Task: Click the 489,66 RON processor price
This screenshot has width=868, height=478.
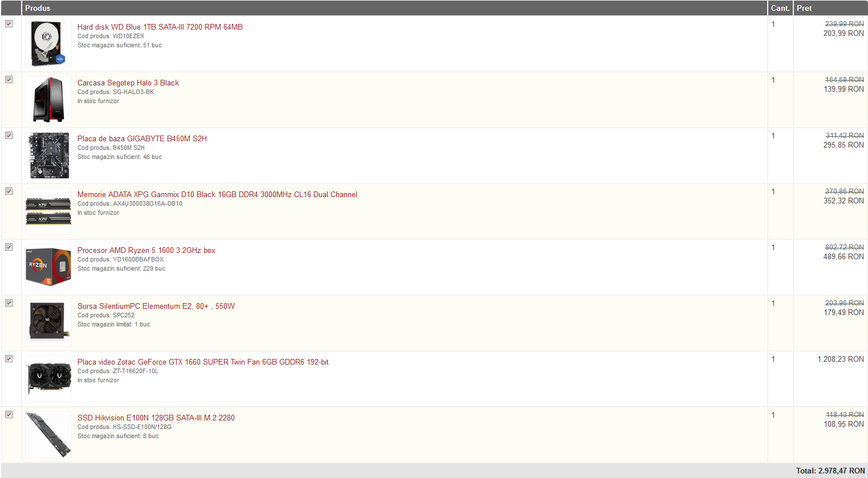Action: tap(843, 257)
